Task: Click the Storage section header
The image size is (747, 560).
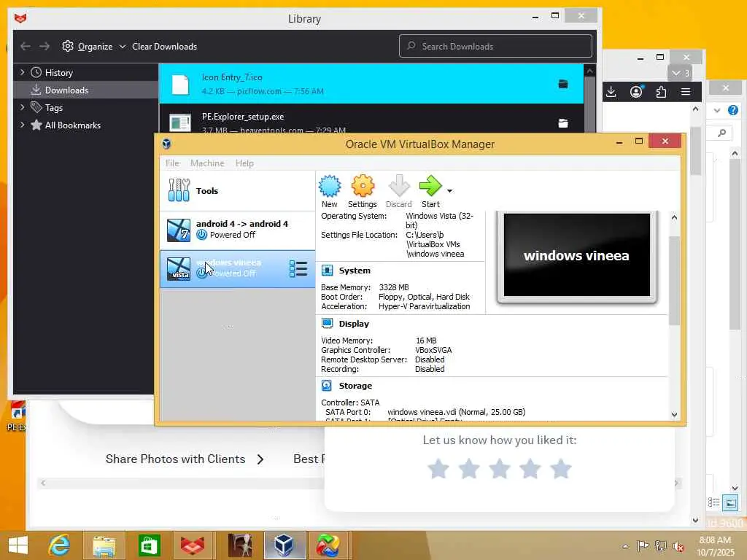Action: [x=355, y=386]
